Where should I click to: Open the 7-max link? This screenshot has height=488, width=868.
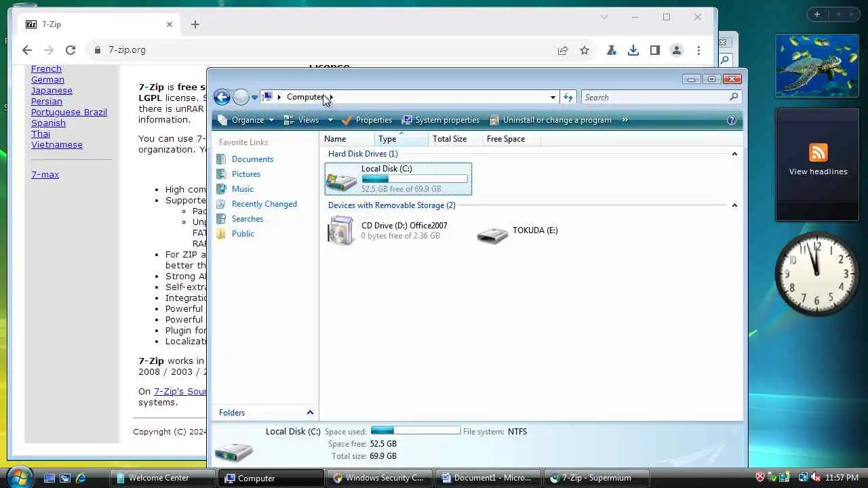[x=45, y=175]
